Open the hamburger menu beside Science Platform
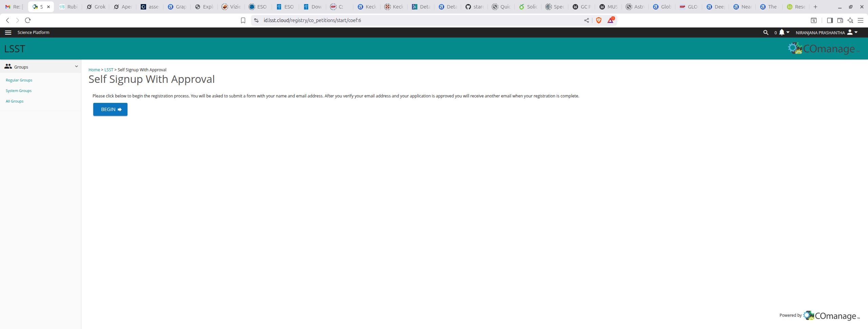 pyautogui.click(x=8, y=33)
